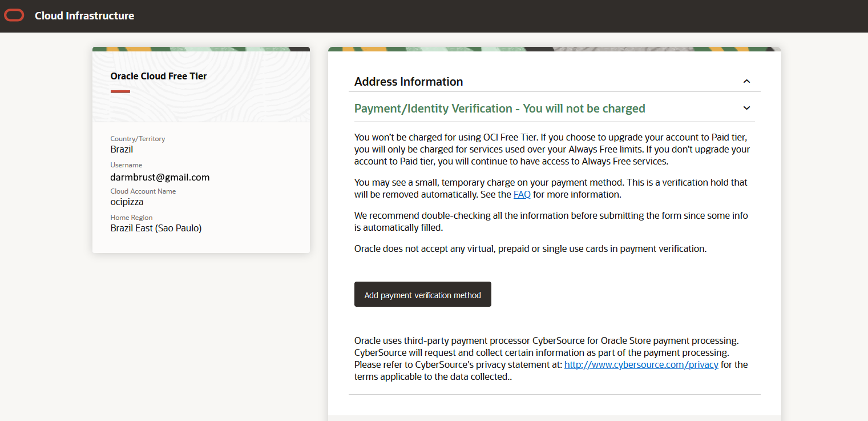Image resolution: width=868 pixels, height=421 pixels.
Task: Click Add payment verification method button
Action: click(x=422, y=295)
